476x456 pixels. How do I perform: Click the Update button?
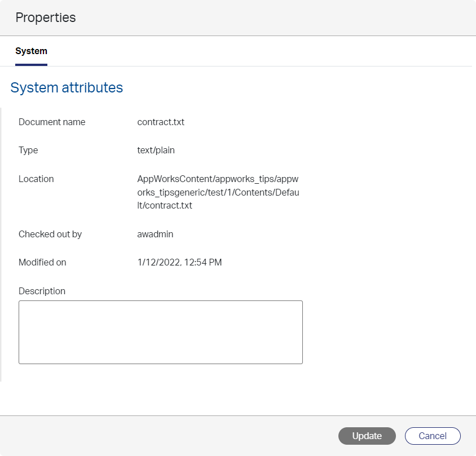367,436
